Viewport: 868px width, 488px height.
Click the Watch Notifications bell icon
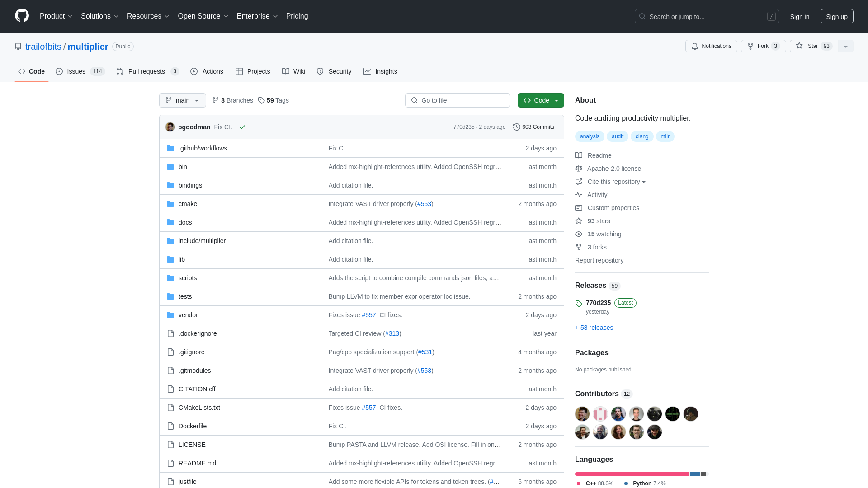(695, 46)
